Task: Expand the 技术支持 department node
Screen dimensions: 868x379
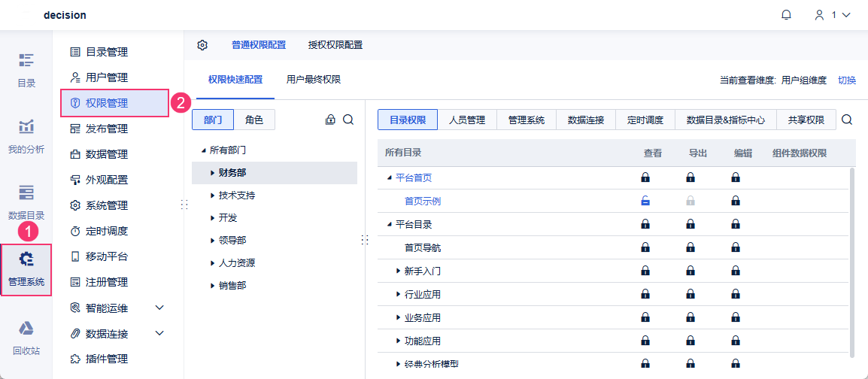Action: point(213,196)
